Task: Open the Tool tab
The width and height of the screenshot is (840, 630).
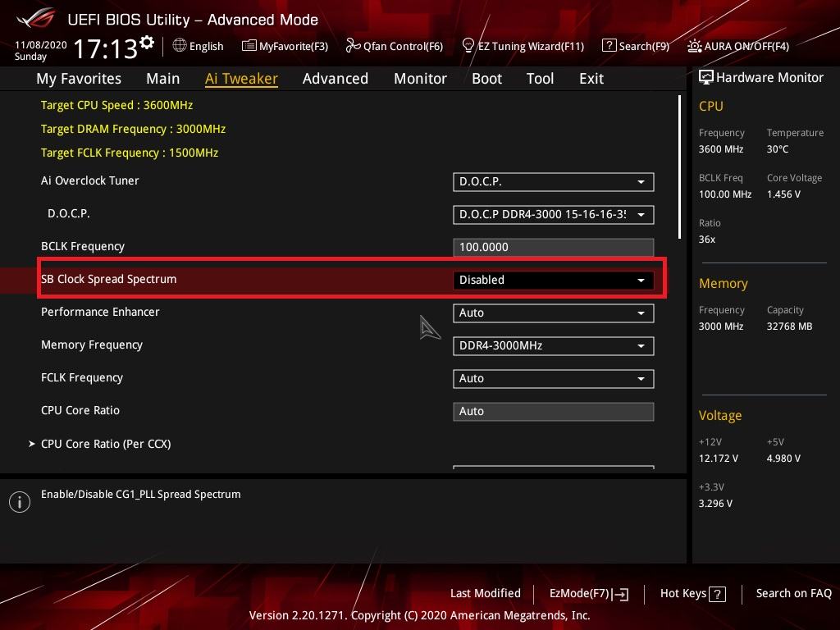Action: click(540, 79)
